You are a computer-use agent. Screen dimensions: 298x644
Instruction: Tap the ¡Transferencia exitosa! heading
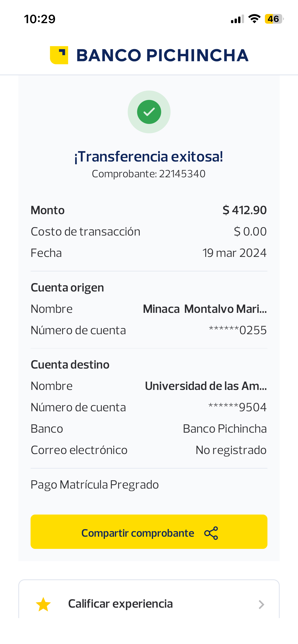pos(149,157)
